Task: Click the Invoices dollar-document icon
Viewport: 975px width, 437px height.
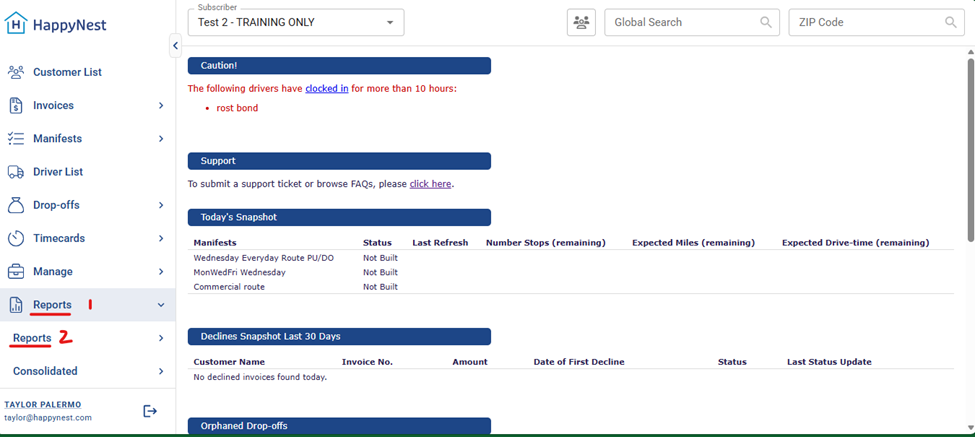Action: click(16, 105)
